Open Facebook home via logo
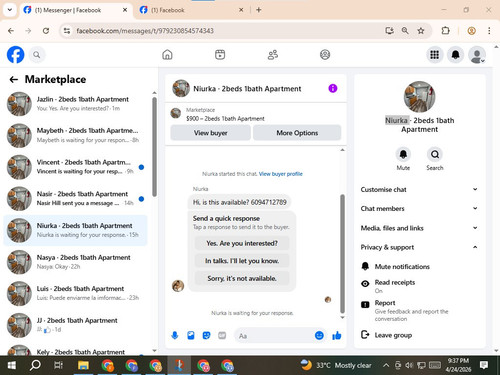The image size is (500, 375). 15,55
